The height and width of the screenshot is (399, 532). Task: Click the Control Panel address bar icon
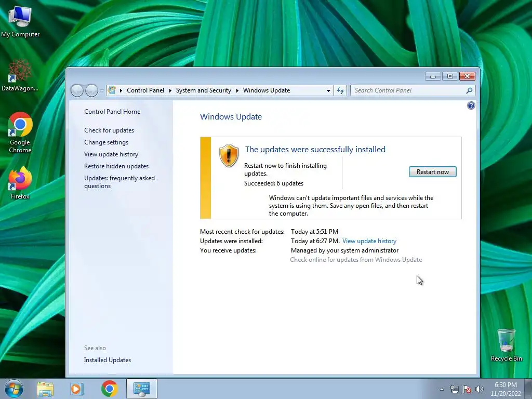click(112, 90)
